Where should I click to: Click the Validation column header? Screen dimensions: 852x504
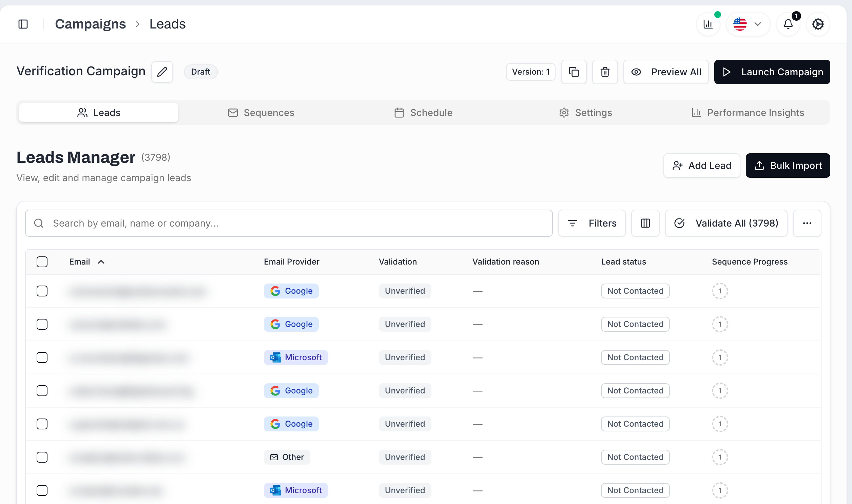click(x=398, y=262)
